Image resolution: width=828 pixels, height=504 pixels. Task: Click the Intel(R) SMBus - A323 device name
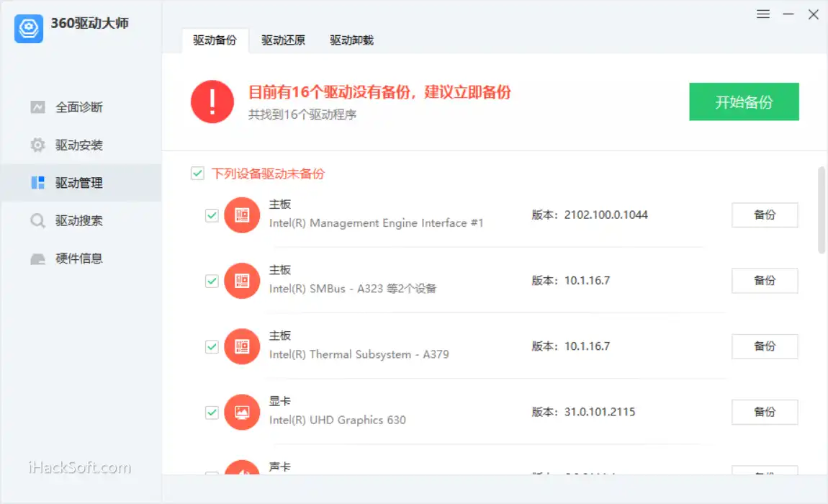pyautogui.click(x=353, y=289)
